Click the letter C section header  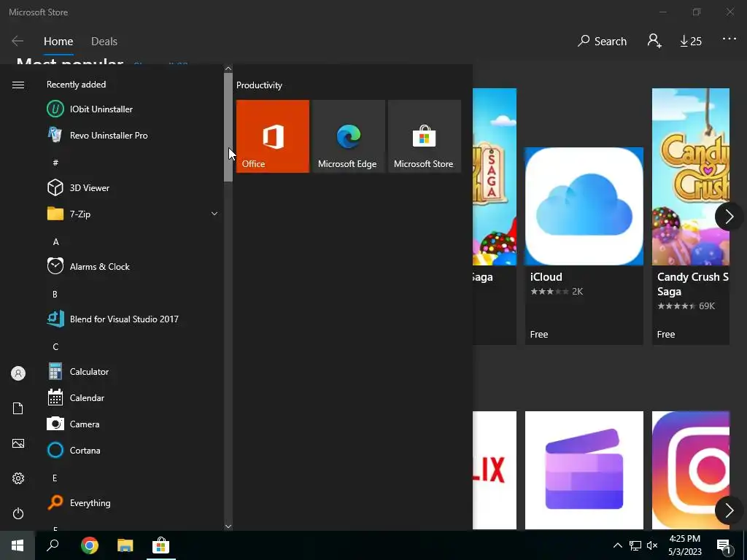55,346
